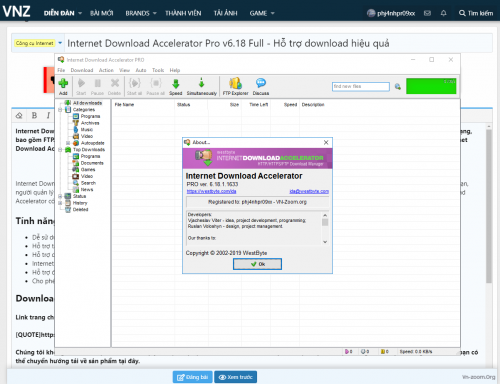This screenshot has height=384, width=500.
Task: Click the Start all toolbar icon
Action: [134, 86]
